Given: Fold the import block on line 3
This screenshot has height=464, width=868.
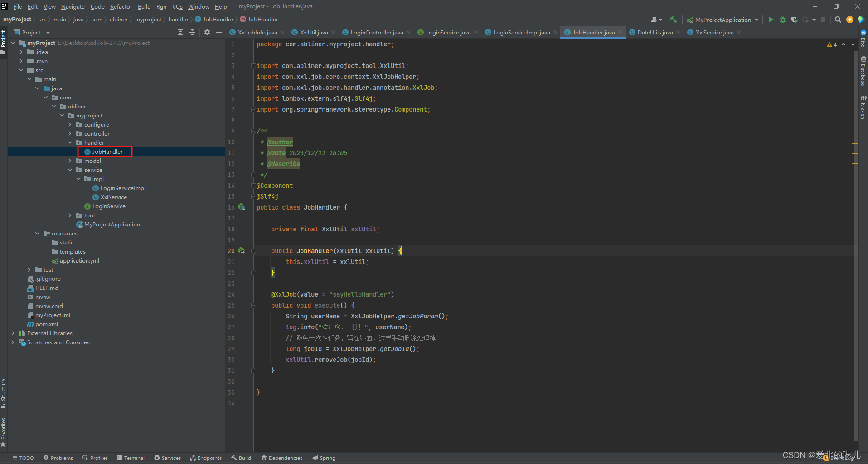Looking at the screenshot, I should pos(253,66).
